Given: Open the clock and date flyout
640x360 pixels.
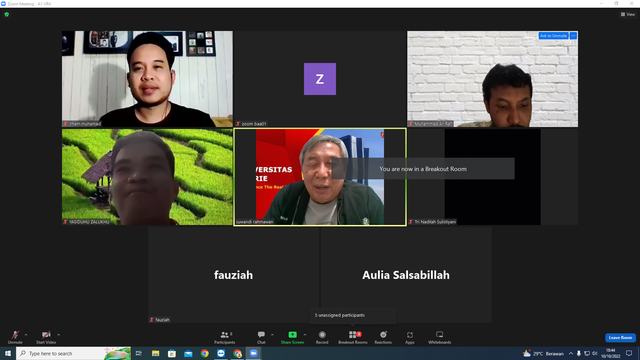Looking at the screenshot, I should (610, 353).
